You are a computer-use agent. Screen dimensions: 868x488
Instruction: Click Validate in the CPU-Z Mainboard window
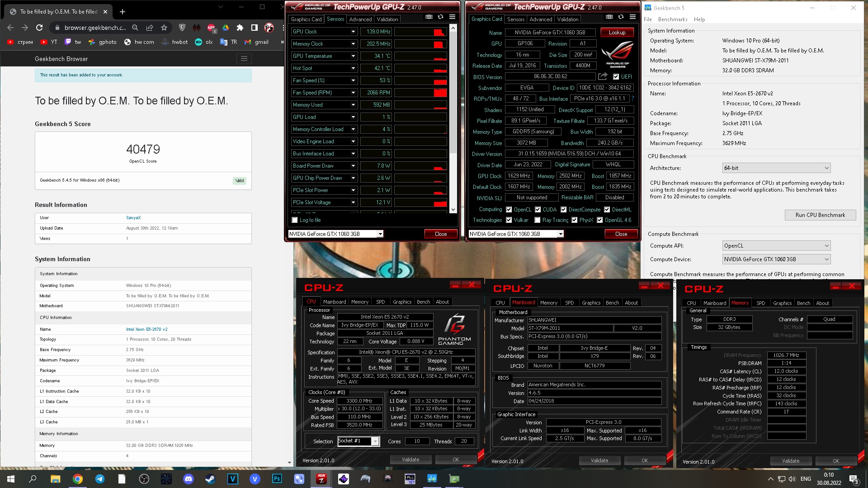pyautogui.click(x=599, y=460)
